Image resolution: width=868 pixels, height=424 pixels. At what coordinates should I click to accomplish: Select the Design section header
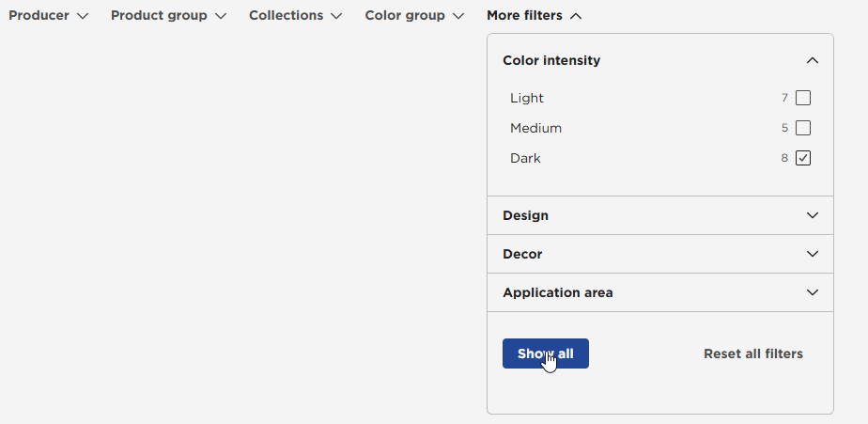click(526, 215)
